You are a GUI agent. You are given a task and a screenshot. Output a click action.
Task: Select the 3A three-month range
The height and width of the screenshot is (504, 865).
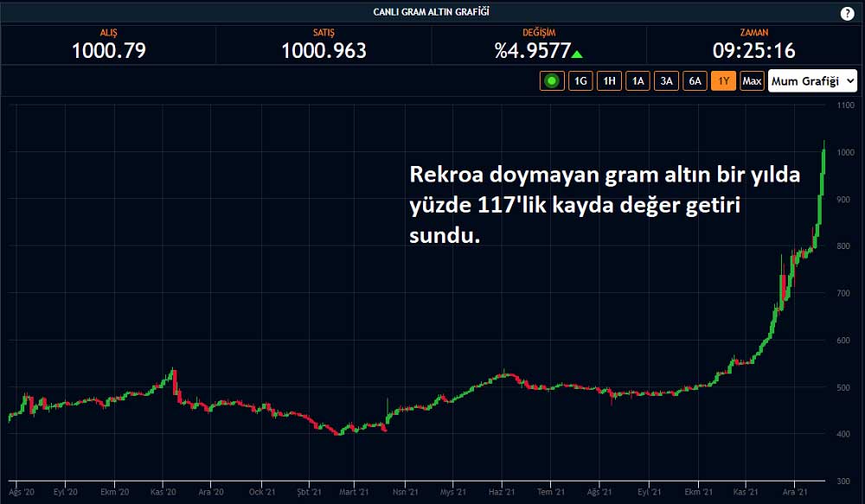[x=666, y=81]
